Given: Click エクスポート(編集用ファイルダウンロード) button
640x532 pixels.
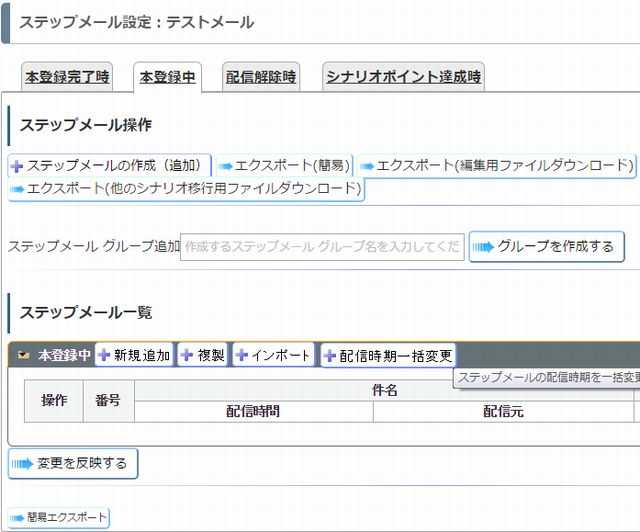Looking at the screenshot, I should [x=497, y=166].
